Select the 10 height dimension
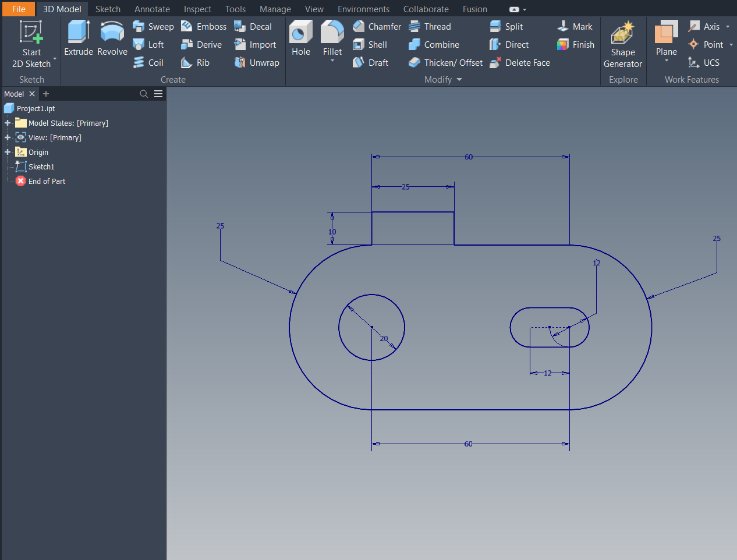Screen dimensions: 737x560 click(332, 232)
